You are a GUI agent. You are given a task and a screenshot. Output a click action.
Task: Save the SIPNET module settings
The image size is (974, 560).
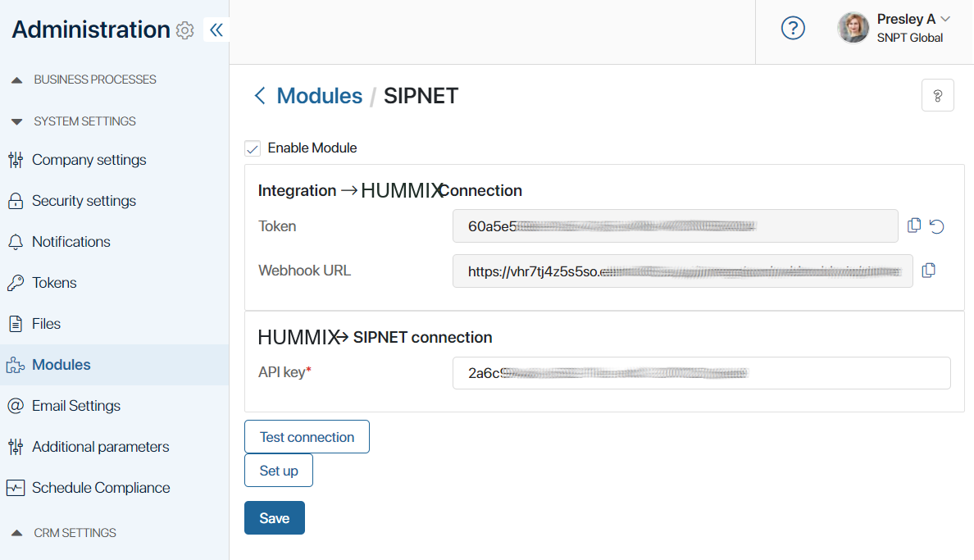click(x=275, y=517)
